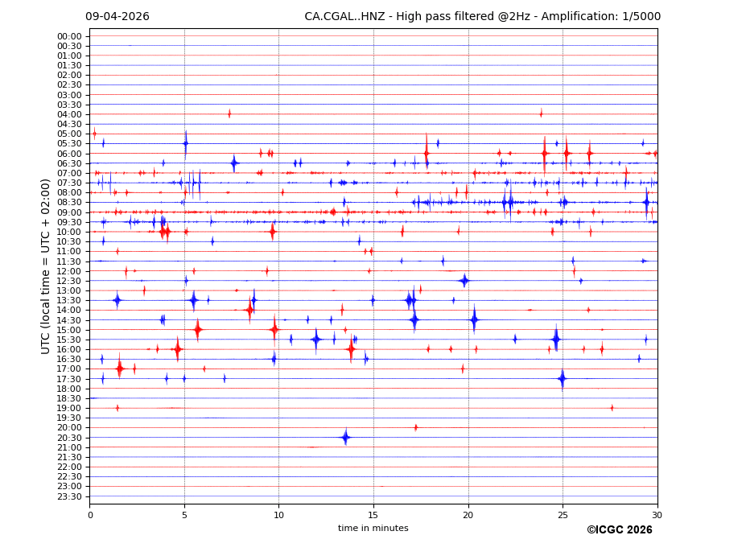
Task: Click the 10 tick on the minutes axis
Action: (x=278, y=515)
